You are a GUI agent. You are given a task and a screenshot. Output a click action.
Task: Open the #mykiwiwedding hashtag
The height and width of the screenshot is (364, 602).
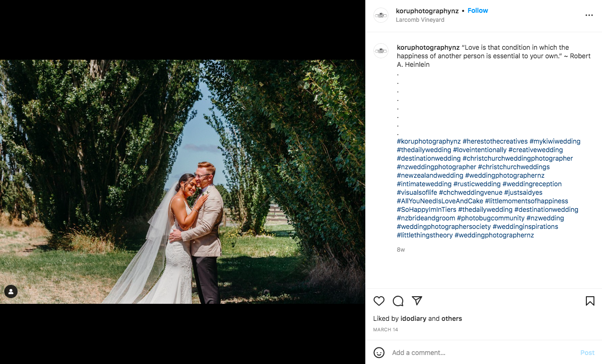[555, 141]
